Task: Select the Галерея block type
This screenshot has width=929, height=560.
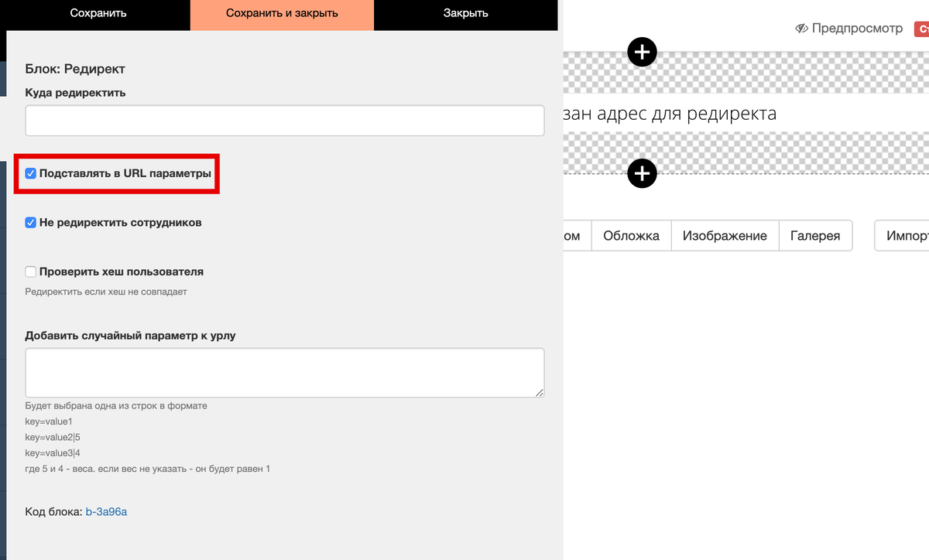Action: coord(815,236)
